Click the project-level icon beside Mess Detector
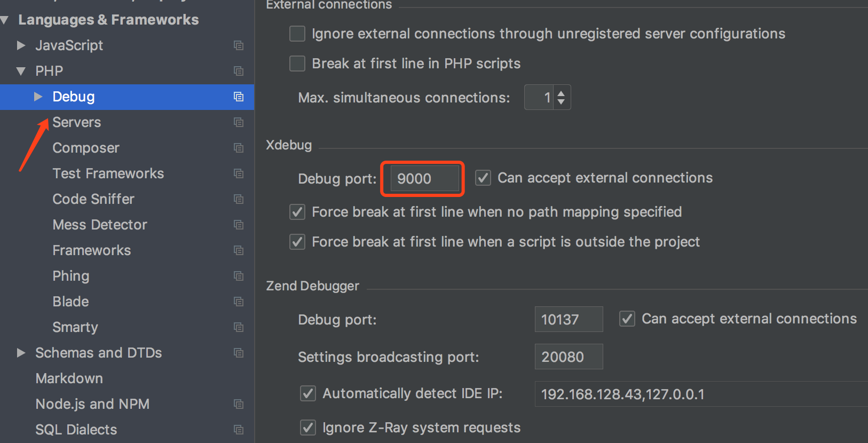 point(239,225)
